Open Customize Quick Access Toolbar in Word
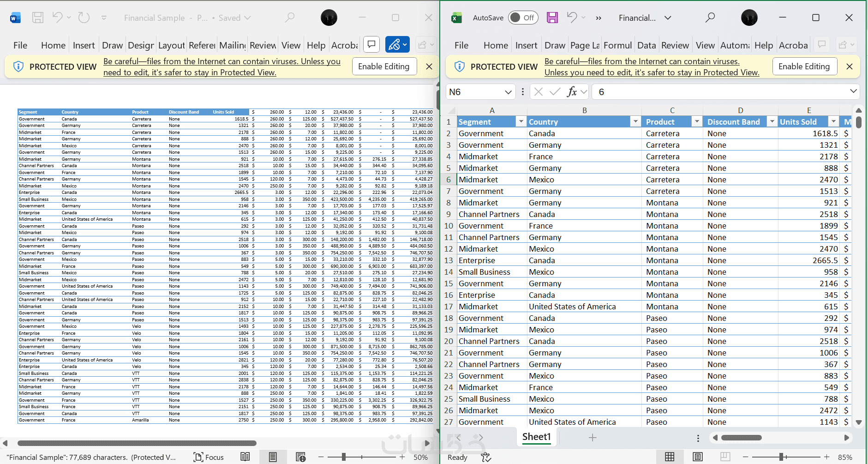Image resolution: width=868 pixels, height=464 pixels. coord(104,18)
